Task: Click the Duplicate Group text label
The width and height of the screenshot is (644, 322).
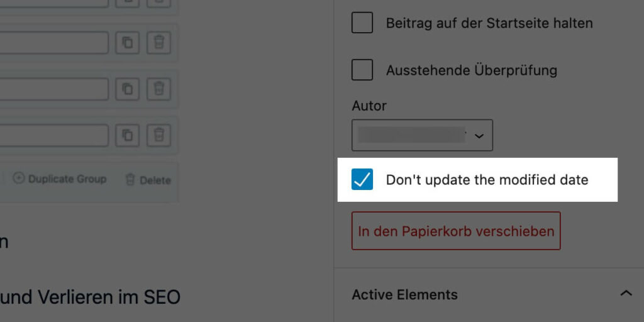Action: click(x=67, y=179)
